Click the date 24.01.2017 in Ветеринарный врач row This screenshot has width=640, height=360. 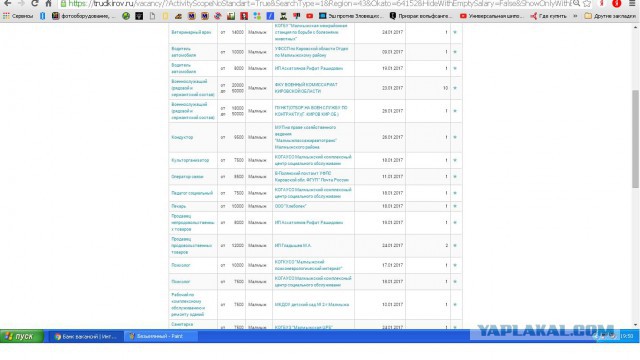pyautogui.click(x=392, y=32)
